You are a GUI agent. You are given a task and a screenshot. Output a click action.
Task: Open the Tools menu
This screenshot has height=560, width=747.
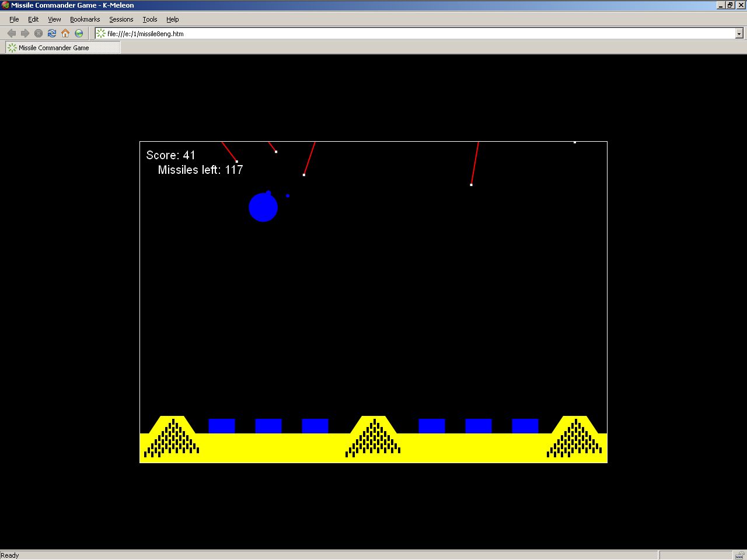(150, 19)
